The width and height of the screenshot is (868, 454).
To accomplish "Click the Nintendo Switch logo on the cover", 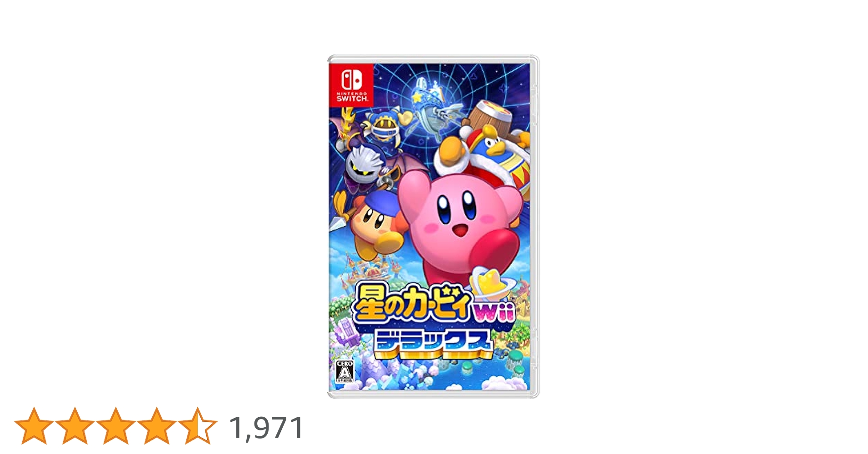I will pyautogui.click(x=351, y=85).
